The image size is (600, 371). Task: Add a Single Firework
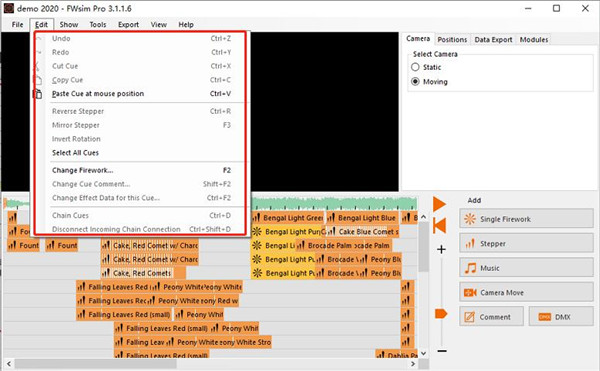[526, 219]
